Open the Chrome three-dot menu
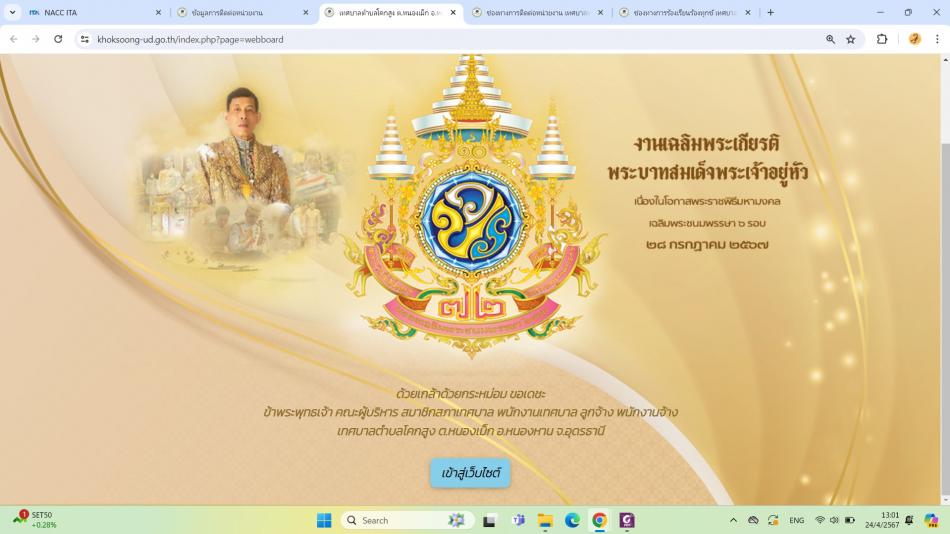The image size is (950, 534). [937, 39]
